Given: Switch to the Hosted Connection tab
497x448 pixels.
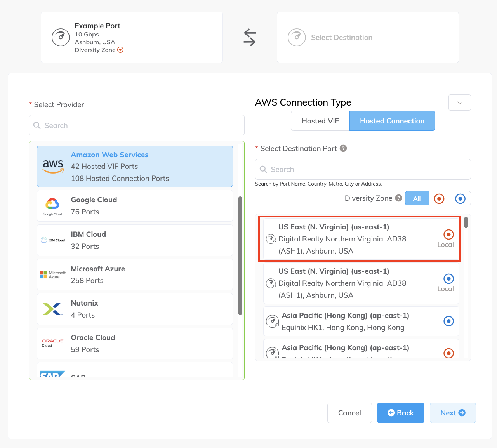Looking at the screenshot, I should coord(392,121).
